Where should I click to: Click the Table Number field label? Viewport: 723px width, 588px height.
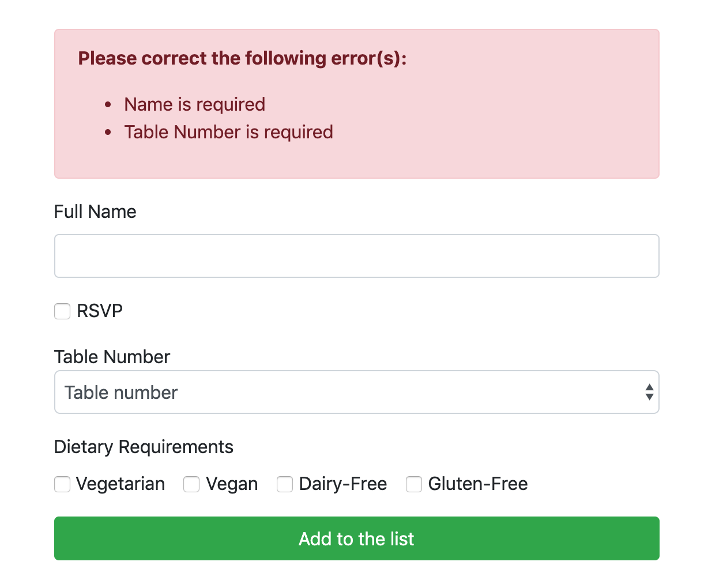click(112, 357)
